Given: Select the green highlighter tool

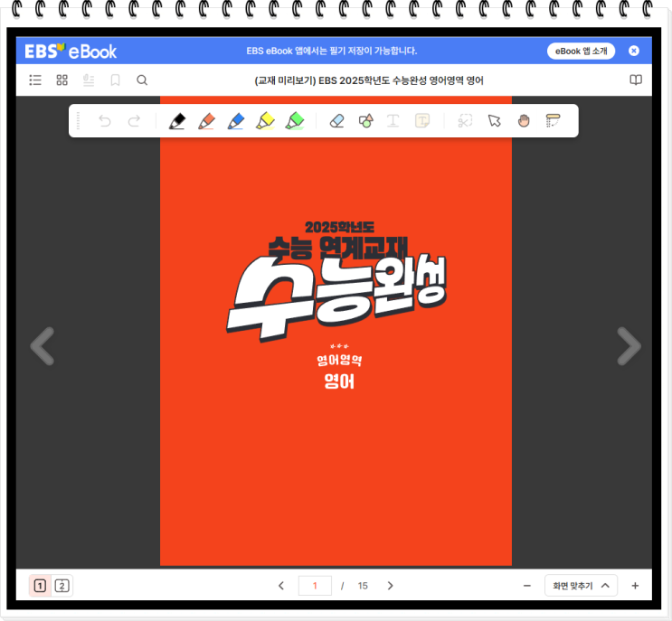Looking at the screenshot, I should pyautogui.click(x=295, y=121).
